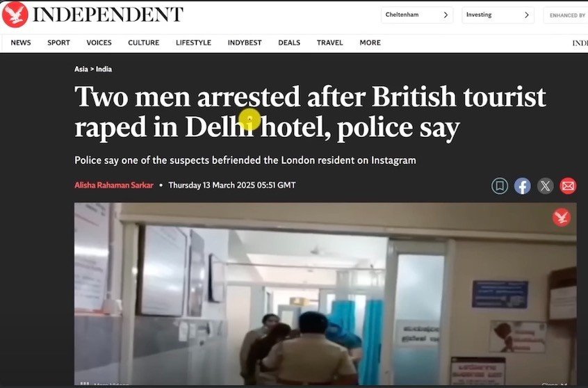Screen dimensions: 588x388
Task: Open the MORE navigation menu
Action: (370, 43)
